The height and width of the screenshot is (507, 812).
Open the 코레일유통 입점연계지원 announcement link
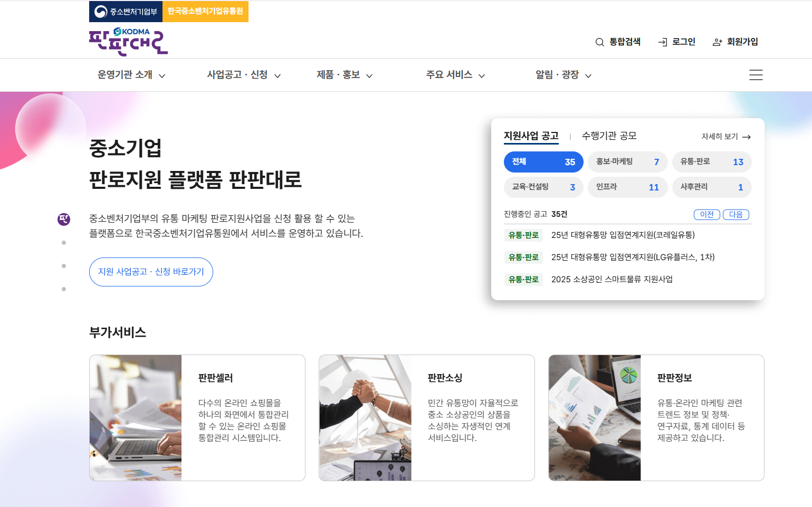coord(623,235)
